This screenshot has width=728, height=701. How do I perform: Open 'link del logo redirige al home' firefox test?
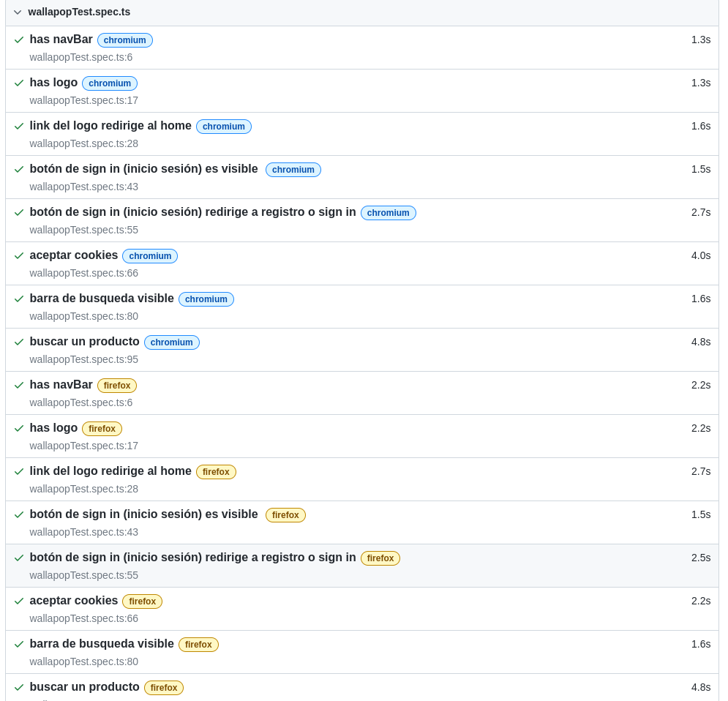tap(110, 471)
